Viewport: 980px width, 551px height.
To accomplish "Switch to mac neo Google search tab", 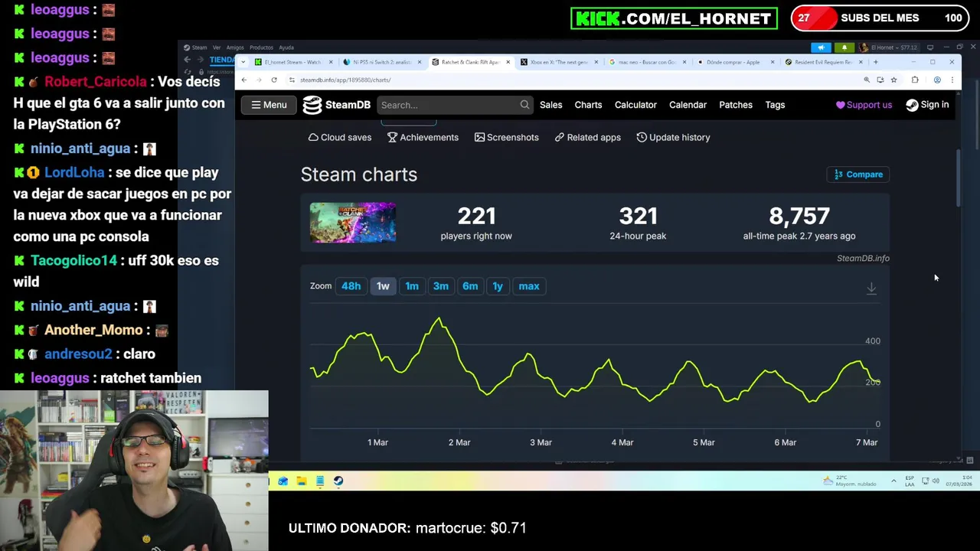I will pos(647,62).
